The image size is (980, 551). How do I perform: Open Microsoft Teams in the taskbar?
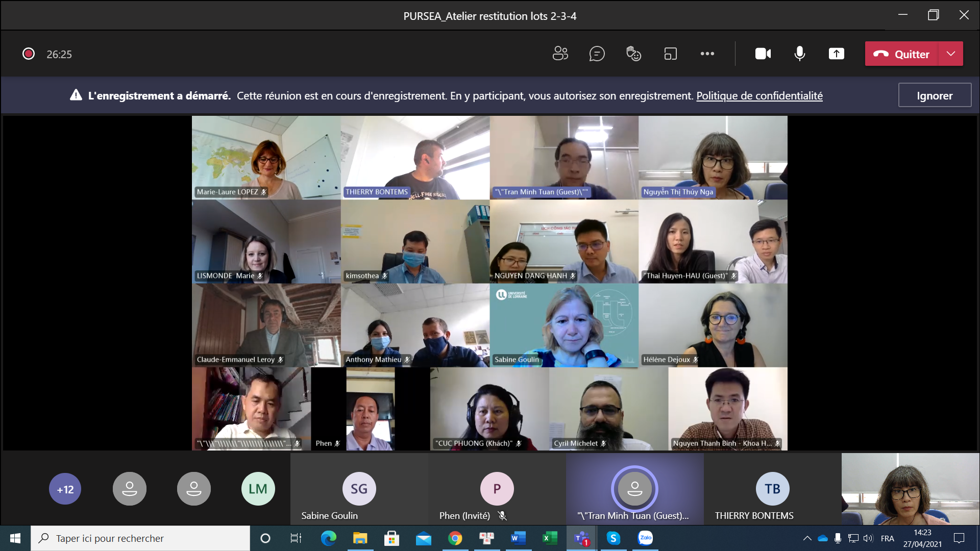pos(581,538)
